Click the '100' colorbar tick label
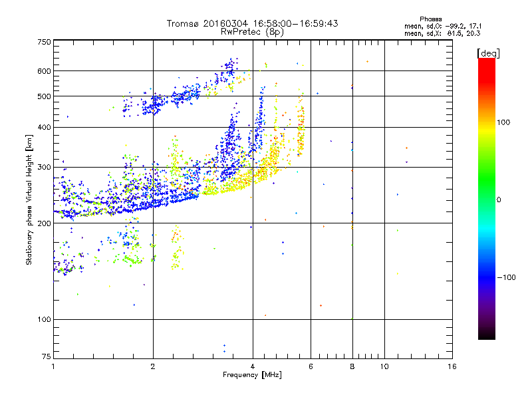Viewport: 532px width, 399px height. (503, 122)
